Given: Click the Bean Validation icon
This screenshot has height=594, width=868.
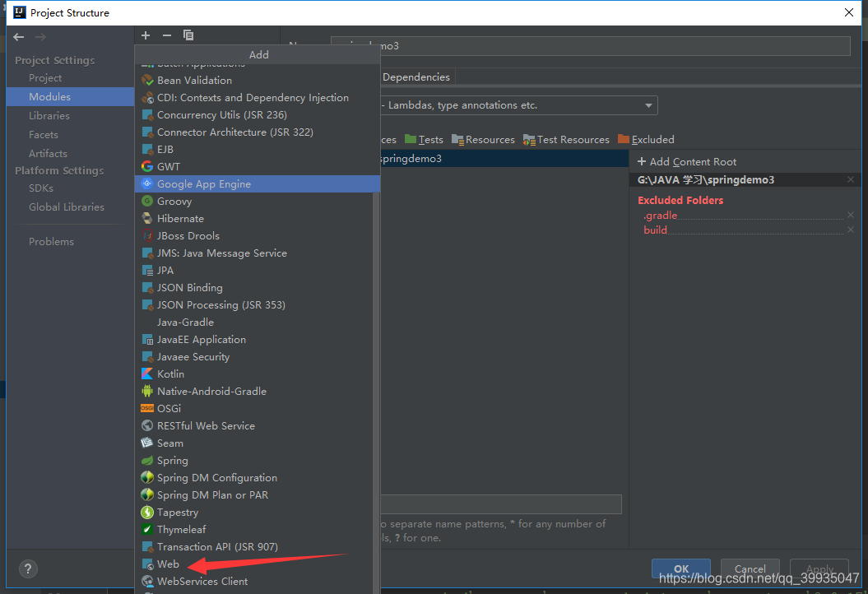Looking at the screenshot, I should click(147, 81).
